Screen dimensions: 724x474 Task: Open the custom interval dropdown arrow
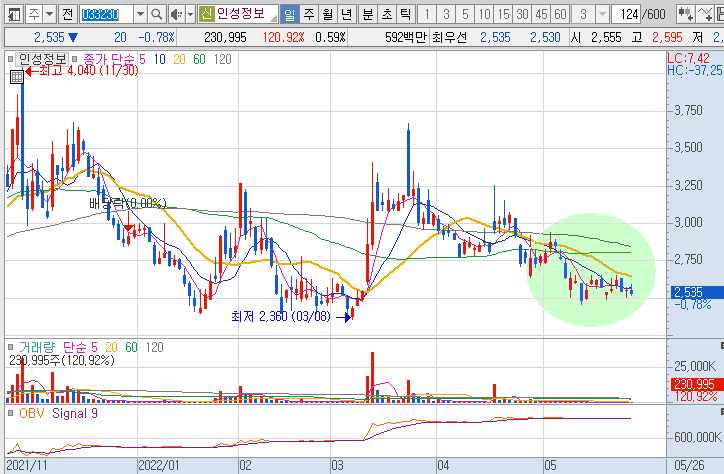pyautogui.click(x=602, y=14)
